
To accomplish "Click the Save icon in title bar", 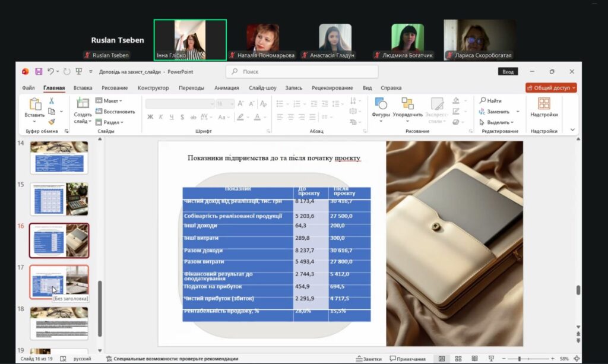I will [x=39, y=72].
